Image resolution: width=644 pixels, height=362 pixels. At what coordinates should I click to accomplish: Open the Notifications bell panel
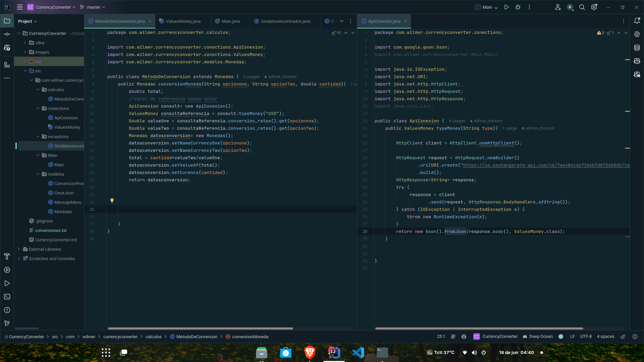(x=637, y=21)
